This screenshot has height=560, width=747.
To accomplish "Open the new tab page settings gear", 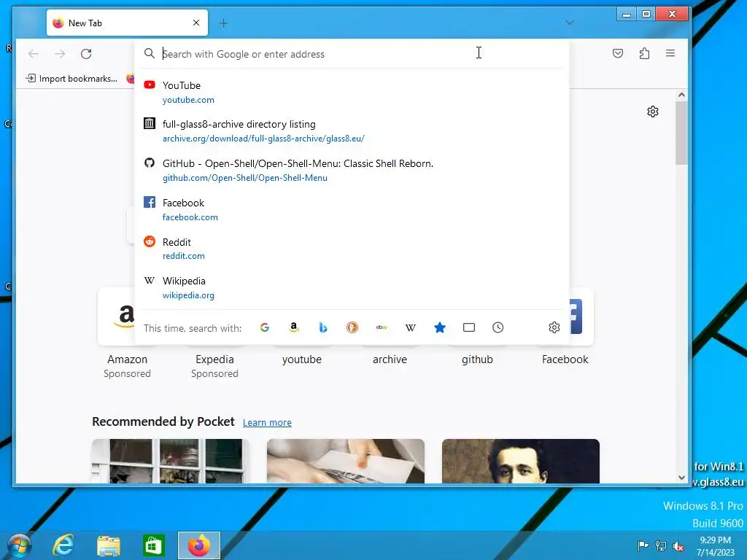I will 653,112.
